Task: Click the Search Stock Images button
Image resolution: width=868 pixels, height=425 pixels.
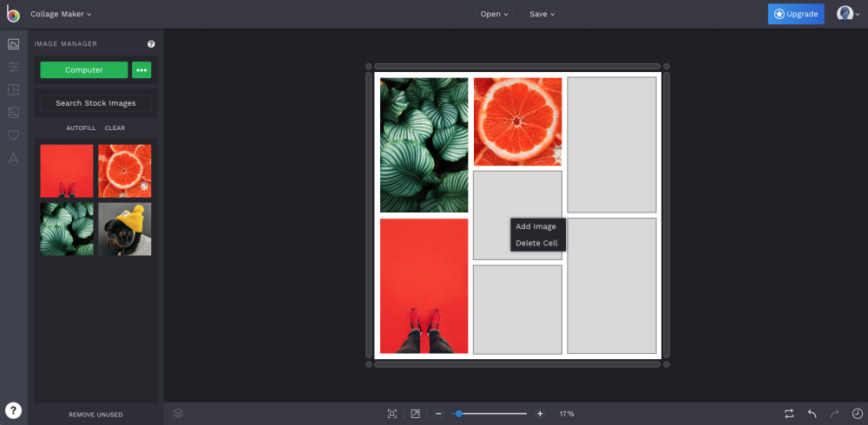Action: (x=95, y=103)
